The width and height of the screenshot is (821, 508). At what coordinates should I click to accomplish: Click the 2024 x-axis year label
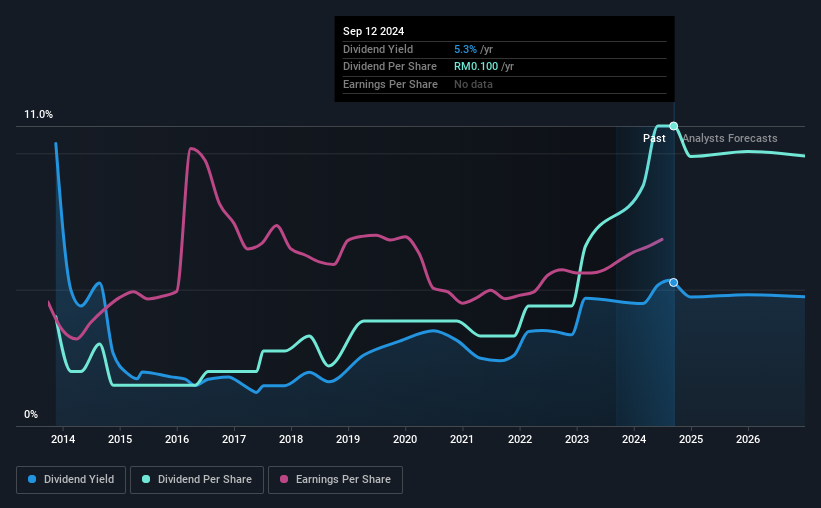click(634, 439)
